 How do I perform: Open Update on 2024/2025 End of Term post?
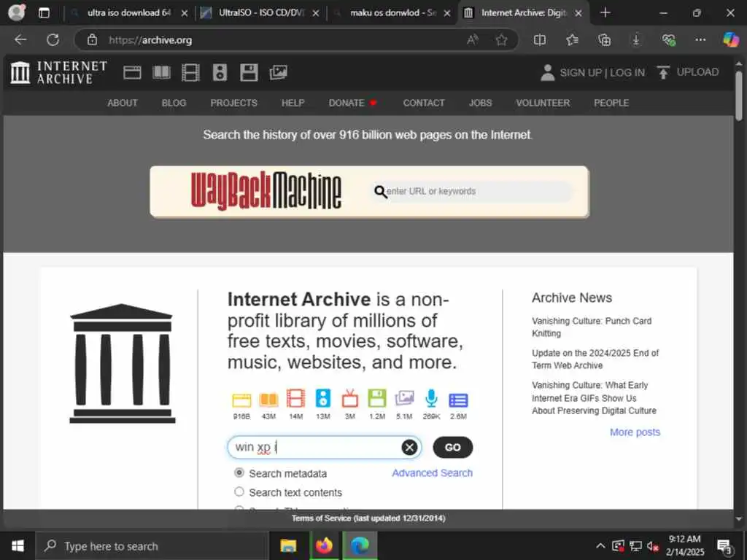[x=595, y=359]
